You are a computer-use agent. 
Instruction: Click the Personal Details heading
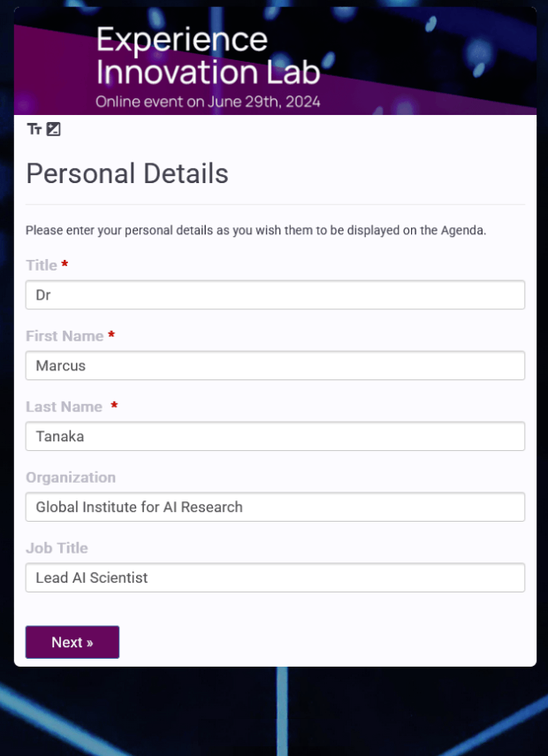point(127,174)
